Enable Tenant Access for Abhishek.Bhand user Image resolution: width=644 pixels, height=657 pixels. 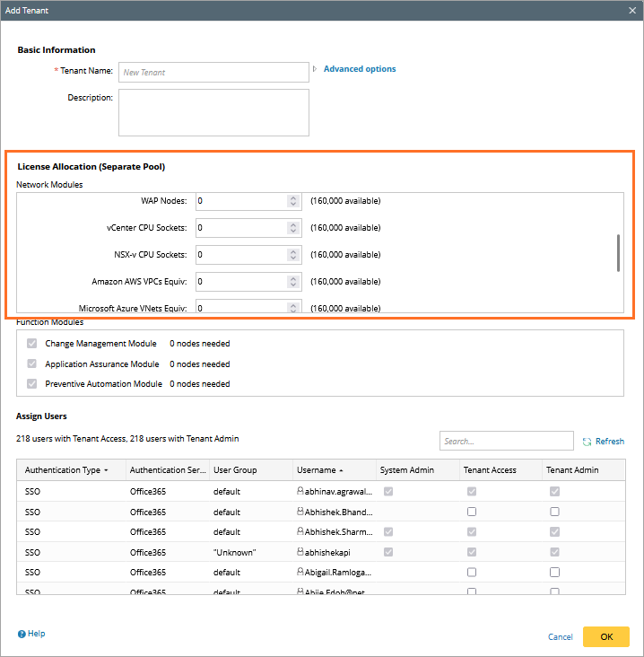(x=472, y=512)
